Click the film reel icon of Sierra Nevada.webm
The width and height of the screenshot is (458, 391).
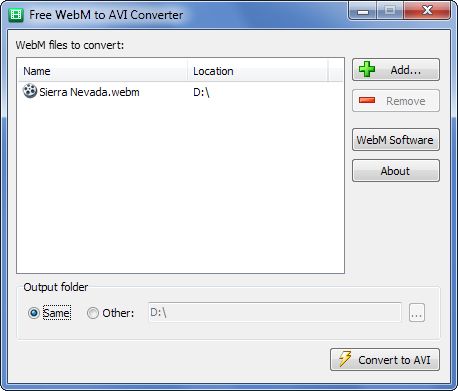point(30,91)
